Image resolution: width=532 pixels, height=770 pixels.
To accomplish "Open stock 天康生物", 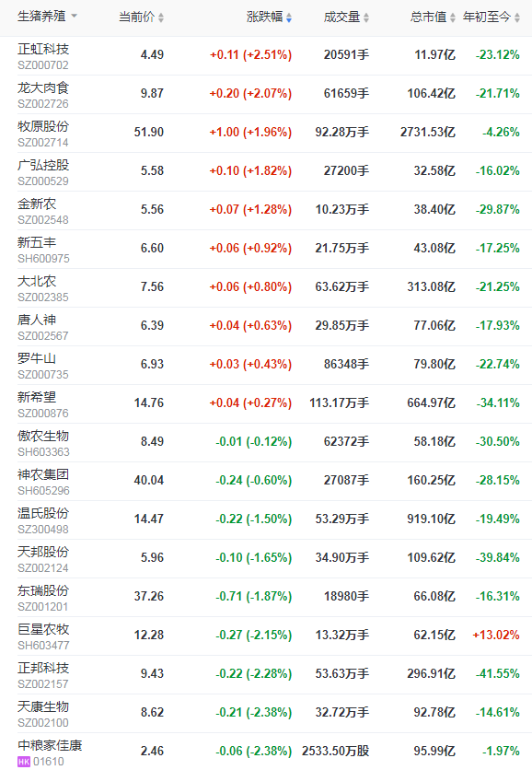I will tap(43, 706).
